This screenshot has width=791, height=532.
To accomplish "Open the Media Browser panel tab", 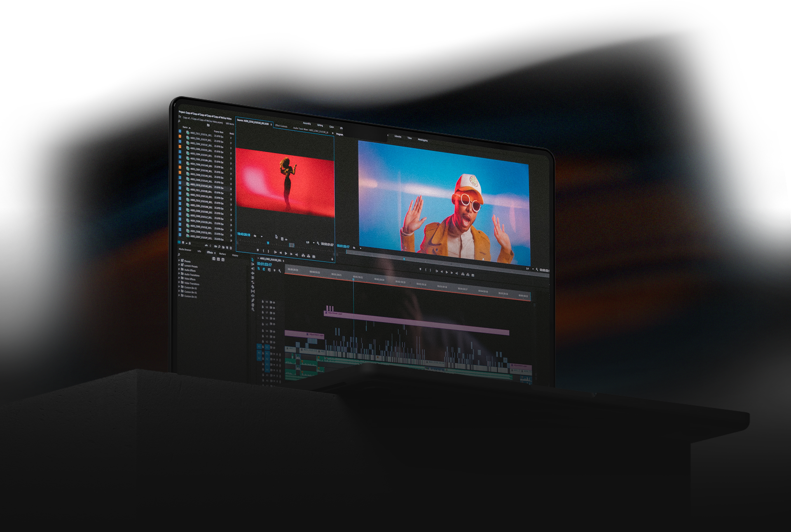I will coord(185,250).
